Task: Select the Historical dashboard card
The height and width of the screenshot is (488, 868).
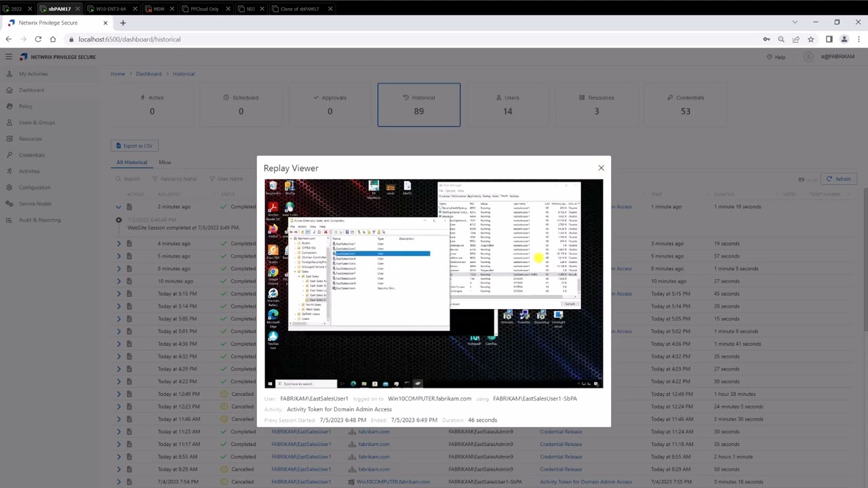Action: [x=419, y=105]
